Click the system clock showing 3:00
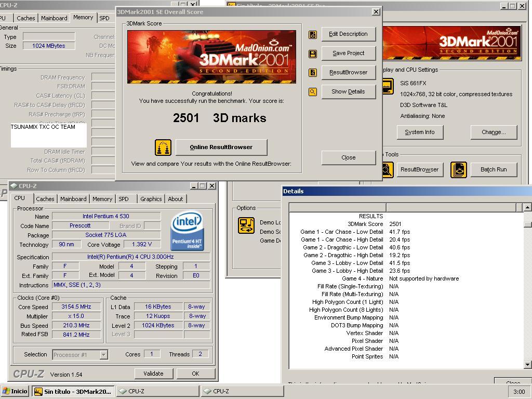This screenshot has height=399, width=532. tap(519, 392)
